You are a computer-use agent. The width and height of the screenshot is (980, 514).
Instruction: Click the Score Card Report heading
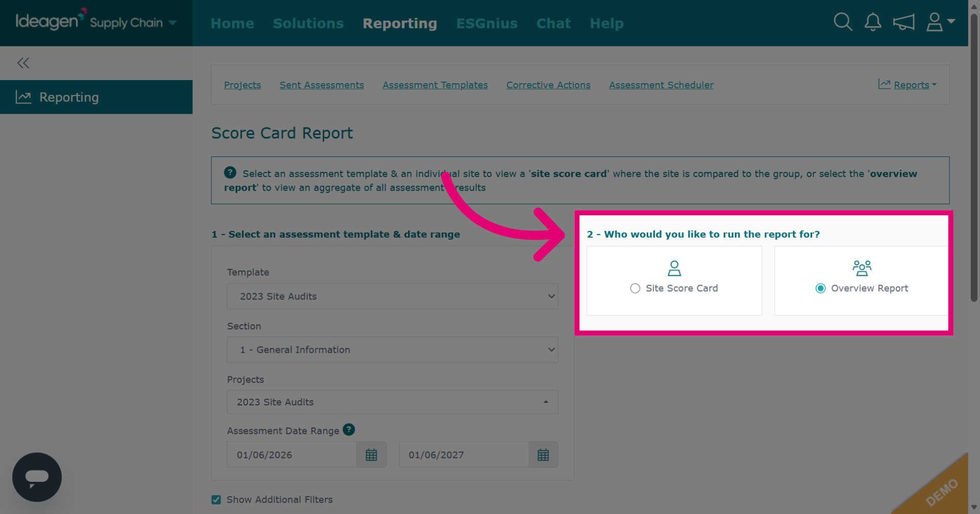[282, 133]
